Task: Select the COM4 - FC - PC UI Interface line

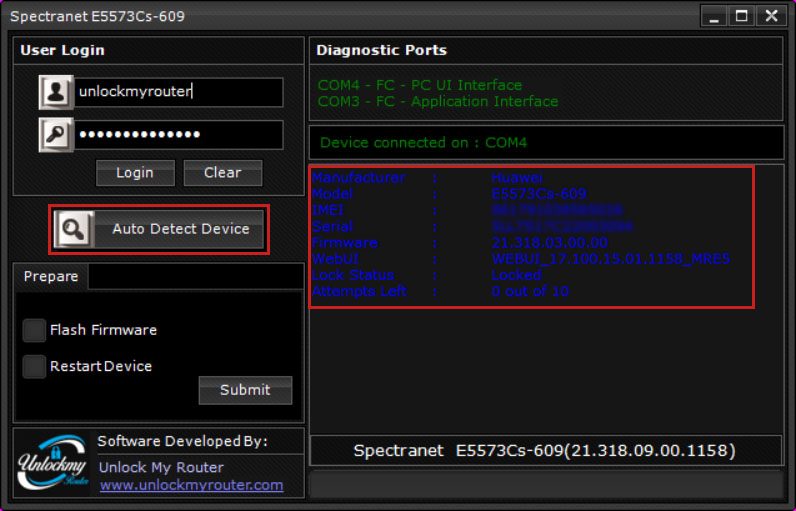Action: point(420,85)
